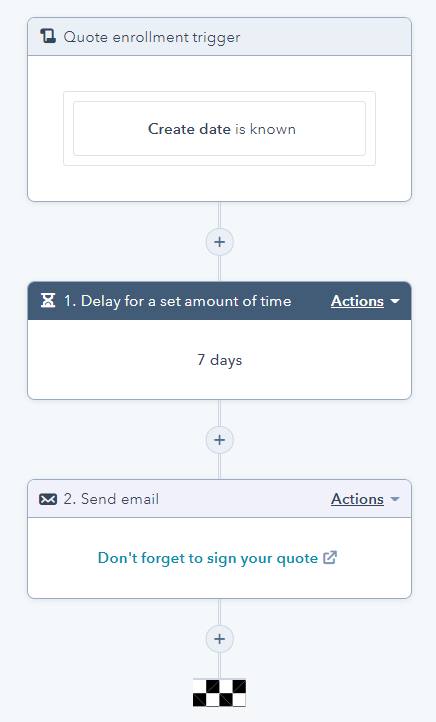Viewport: 436px width, 722px height.
Task: Add action via plus below the Delay step
Action: (220, 440)
